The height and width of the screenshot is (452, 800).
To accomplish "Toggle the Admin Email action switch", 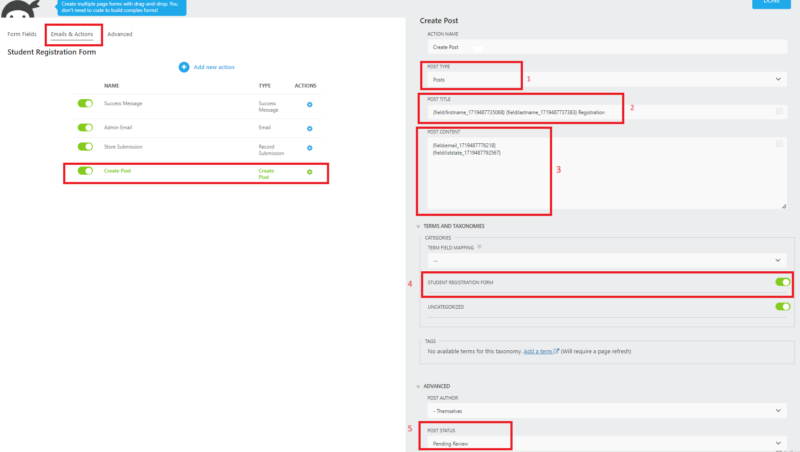I will (85, 128).
